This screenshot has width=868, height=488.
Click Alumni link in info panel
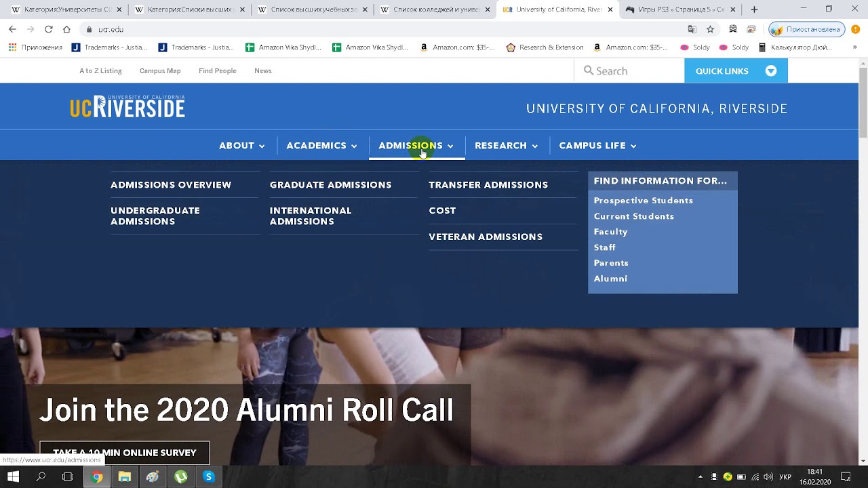point(610,279)
